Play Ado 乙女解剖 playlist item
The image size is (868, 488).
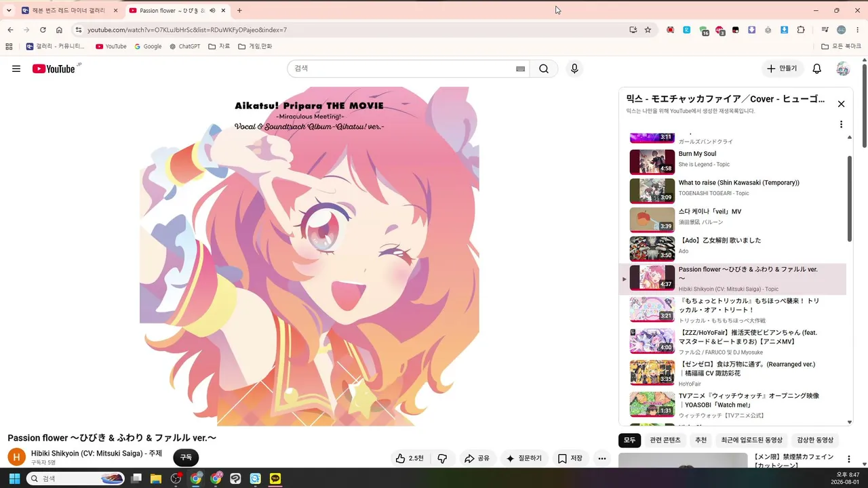732,249
